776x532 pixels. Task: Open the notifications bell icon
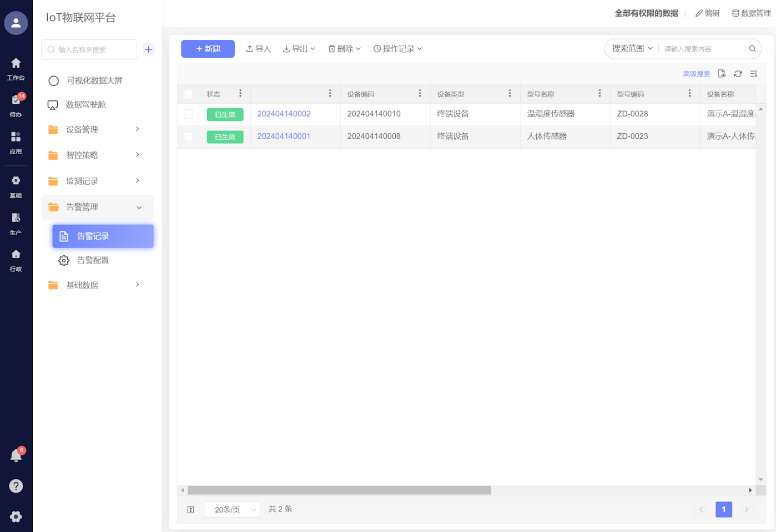pos(16,455)
